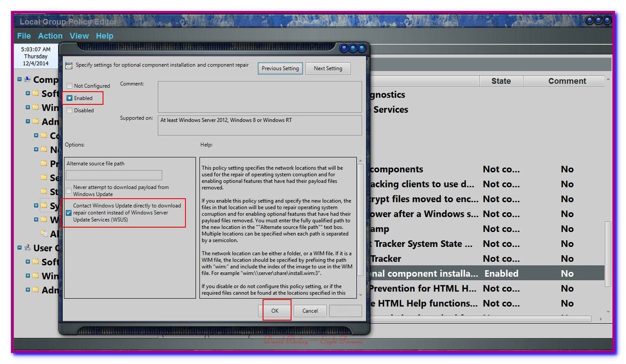The height and width of the screenshot is (364, 626).
Task: Select the Disabled radio option
Action: click(x=70, y=110)
